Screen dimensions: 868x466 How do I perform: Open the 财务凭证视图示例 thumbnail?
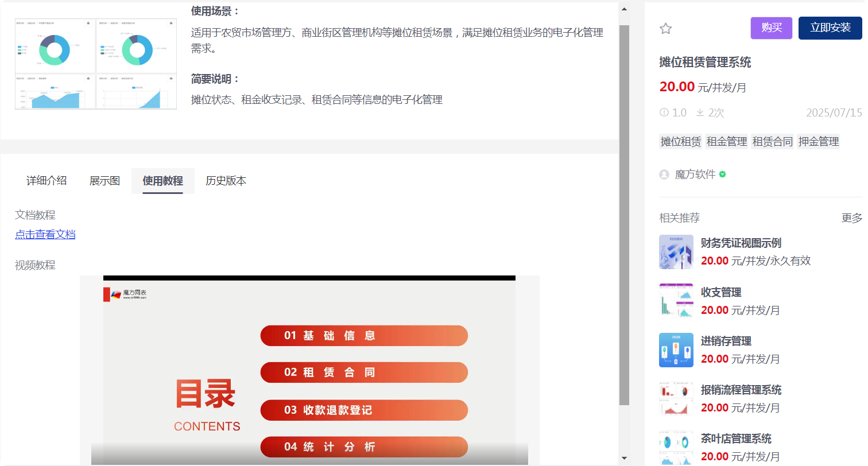(x=676, y=252)
